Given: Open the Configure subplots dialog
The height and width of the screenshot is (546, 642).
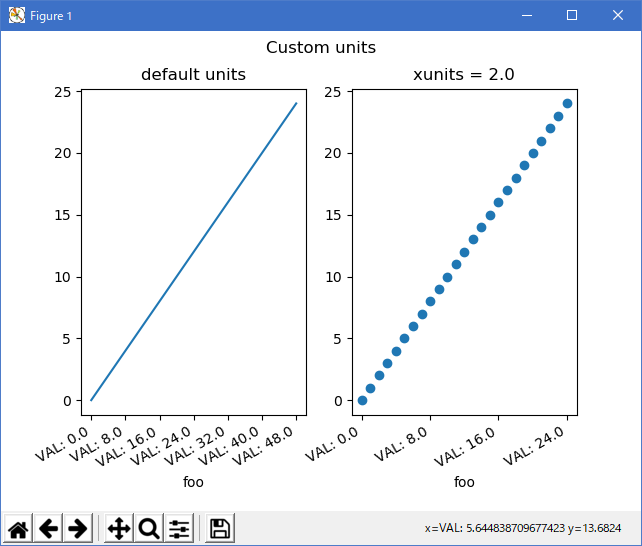Looking at the screenshot, I should [x=179, y=529].
